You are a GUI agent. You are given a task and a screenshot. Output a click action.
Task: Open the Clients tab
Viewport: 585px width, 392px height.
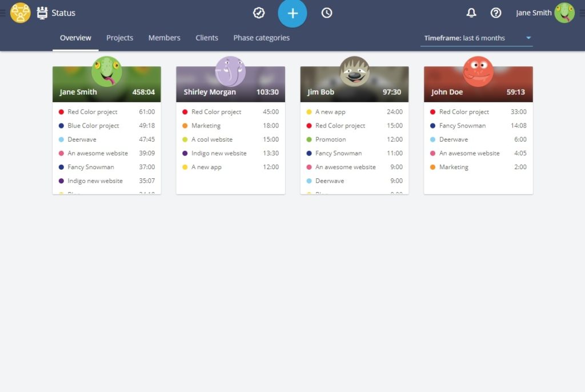tap(207, 38)
